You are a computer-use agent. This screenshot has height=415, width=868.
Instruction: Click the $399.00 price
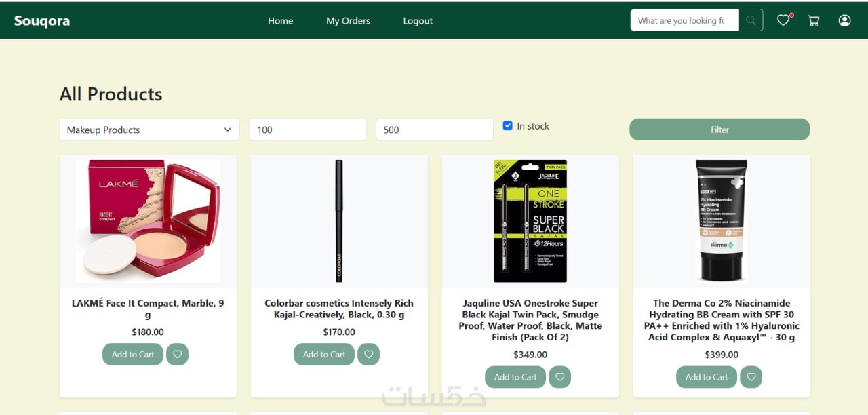pos(722,355)
